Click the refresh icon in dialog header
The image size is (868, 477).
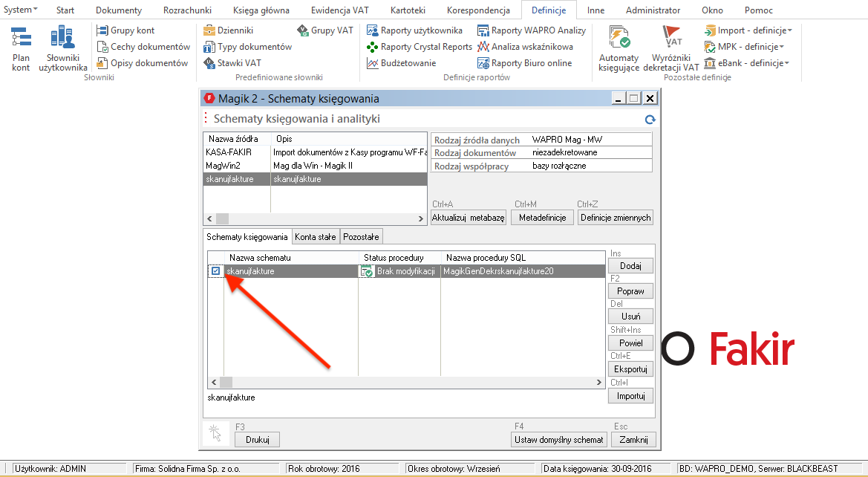pos(650,120)
